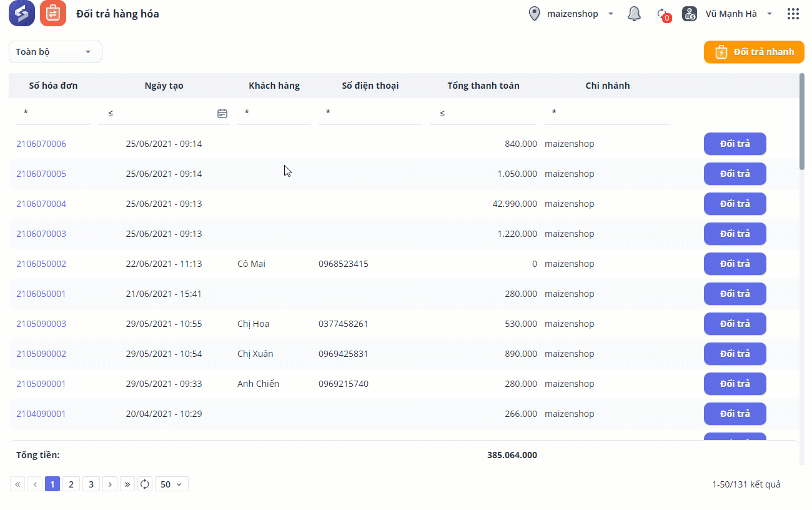Image resolution: width=812 pixels, height=510 pixels.
Task: Click the Đổi trả nhanh button
Action: point(754,52)
